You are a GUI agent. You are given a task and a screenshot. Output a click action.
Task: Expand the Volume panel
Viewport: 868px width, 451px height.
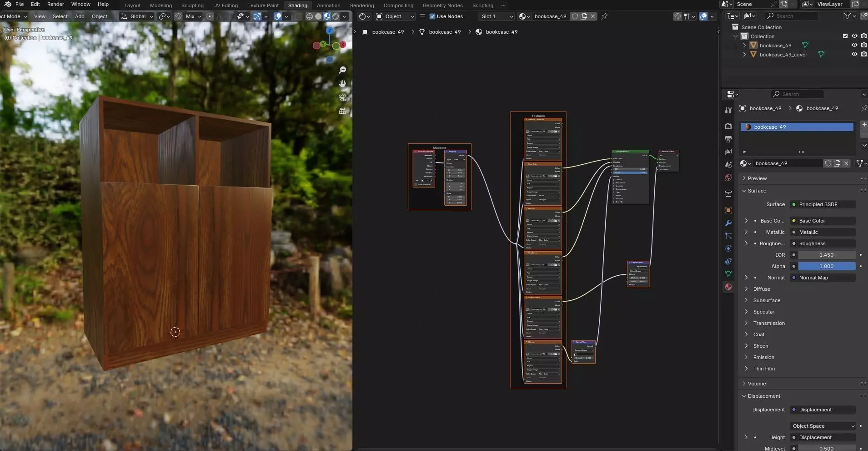[x=757, y=384]
